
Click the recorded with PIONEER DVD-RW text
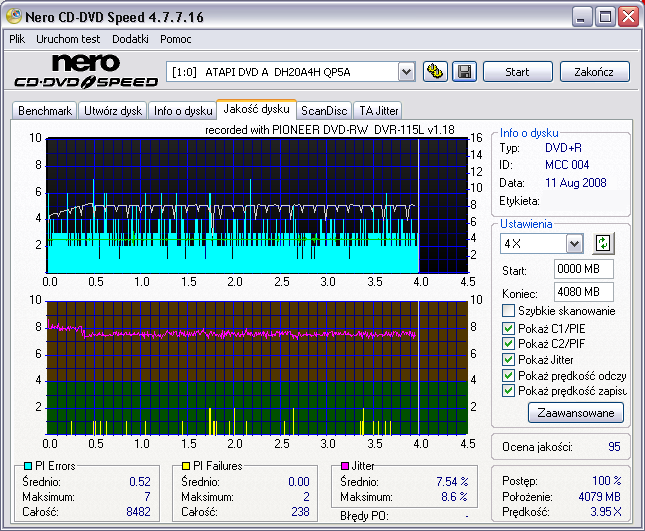tap(330, 130)
